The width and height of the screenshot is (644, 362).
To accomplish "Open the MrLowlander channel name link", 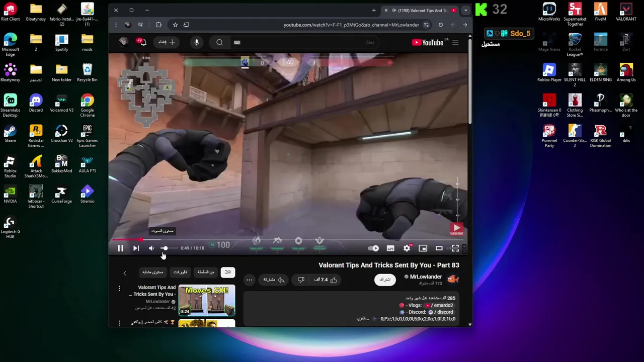I will pyautogui.click(x=426, y=277).
